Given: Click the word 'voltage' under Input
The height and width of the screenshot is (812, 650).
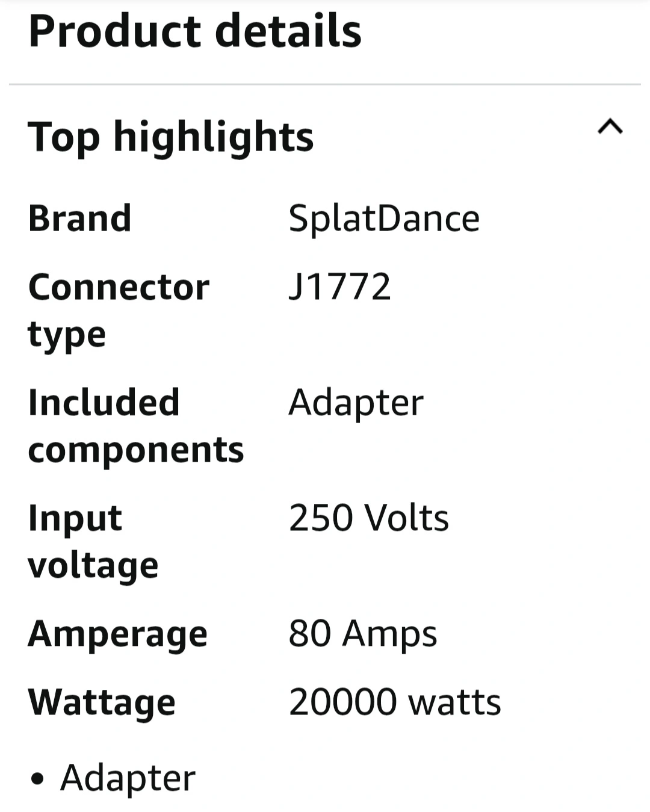Looking at the screenshot, I should (93, 566).
